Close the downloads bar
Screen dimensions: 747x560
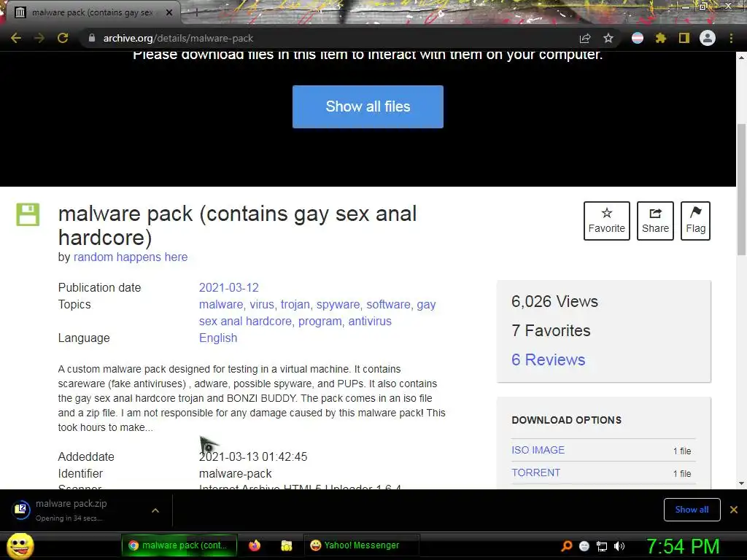tap(734, 510)
